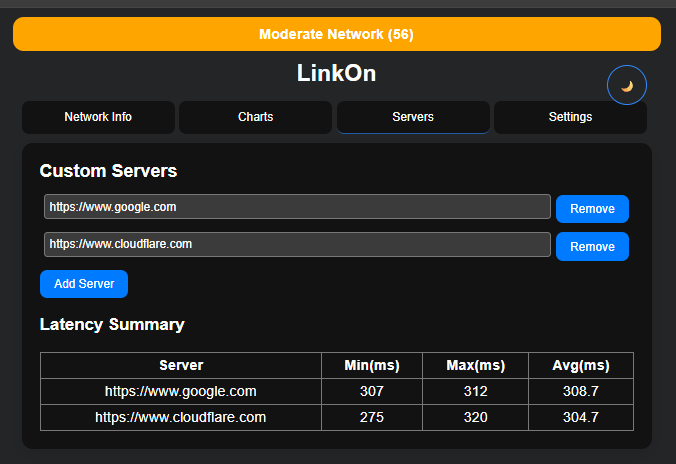Switch to the Charts tab
Screen dimensions: 676x464
click(x=255, y=117)
